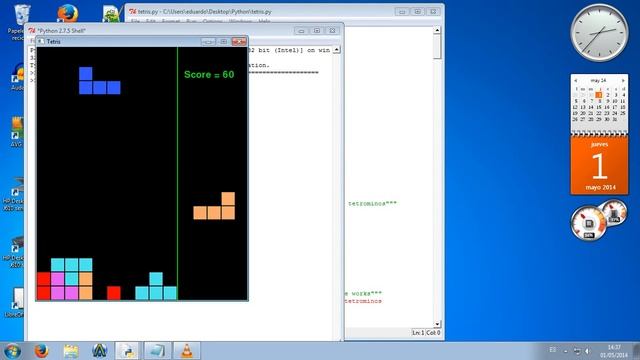Open the Run menu in the tetris.py editor
Screen dimensions: 640x360
(x=191, y=21)
